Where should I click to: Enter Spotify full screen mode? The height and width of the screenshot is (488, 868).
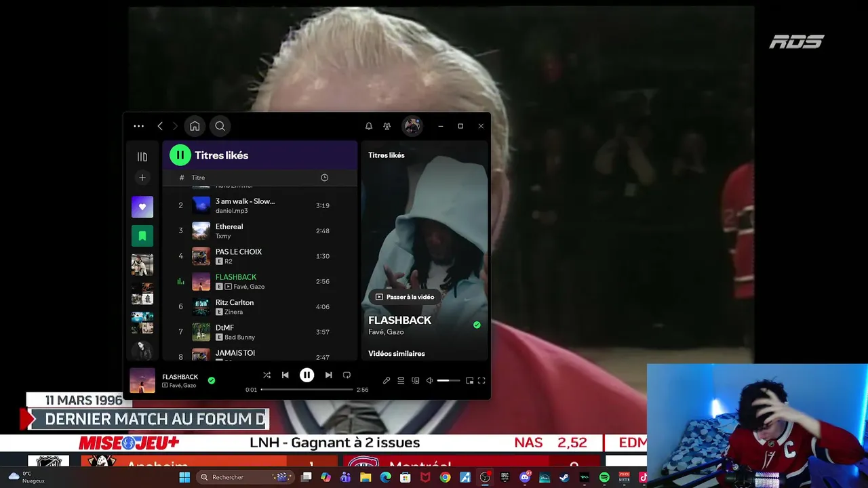click(x=481, y=381)
